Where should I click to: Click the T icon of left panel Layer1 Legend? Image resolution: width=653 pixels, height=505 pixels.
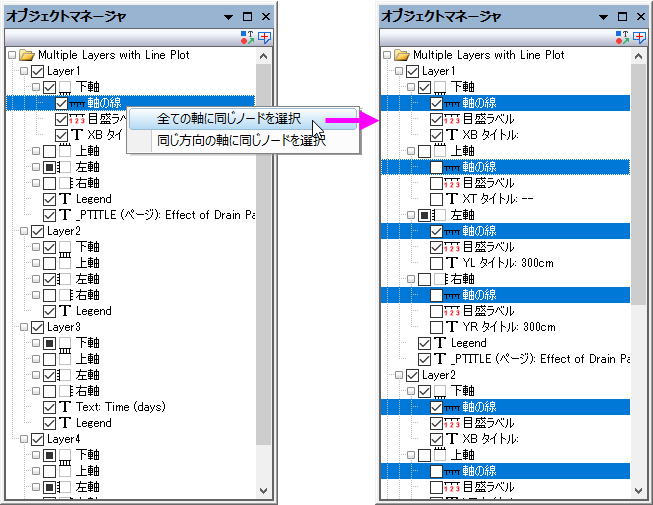(65, 199)
